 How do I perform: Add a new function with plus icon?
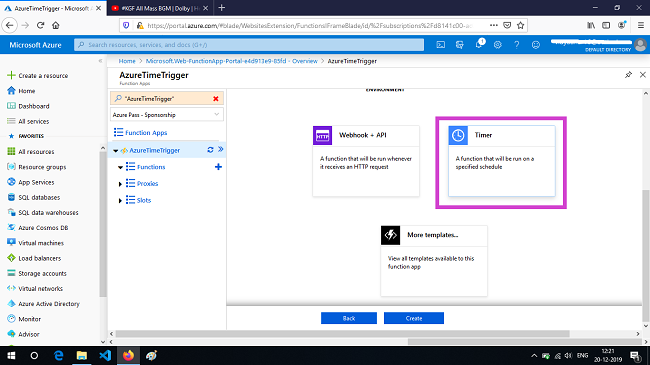coord(218,167)
